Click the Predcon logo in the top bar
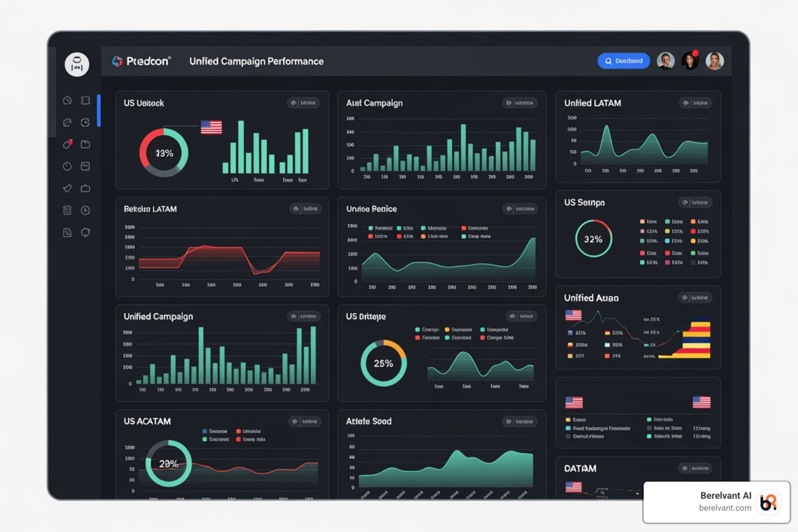798x532 pixels. tap(140, 61)
